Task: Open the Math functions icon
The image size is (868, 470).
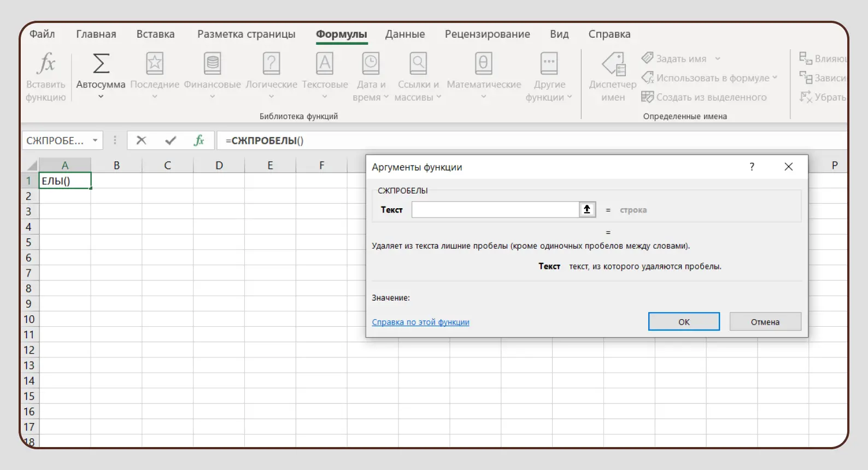Action: point(484,63)
